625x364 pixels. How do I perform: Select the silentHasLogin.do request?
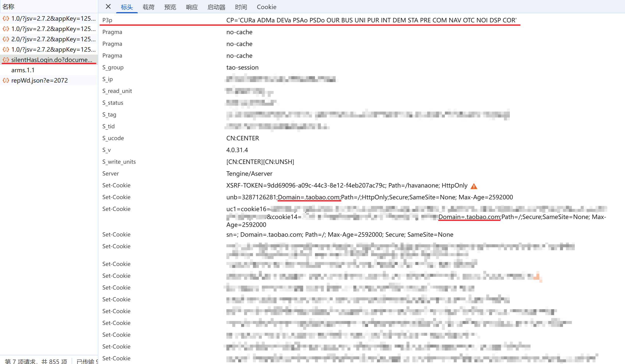click(52, 60)
